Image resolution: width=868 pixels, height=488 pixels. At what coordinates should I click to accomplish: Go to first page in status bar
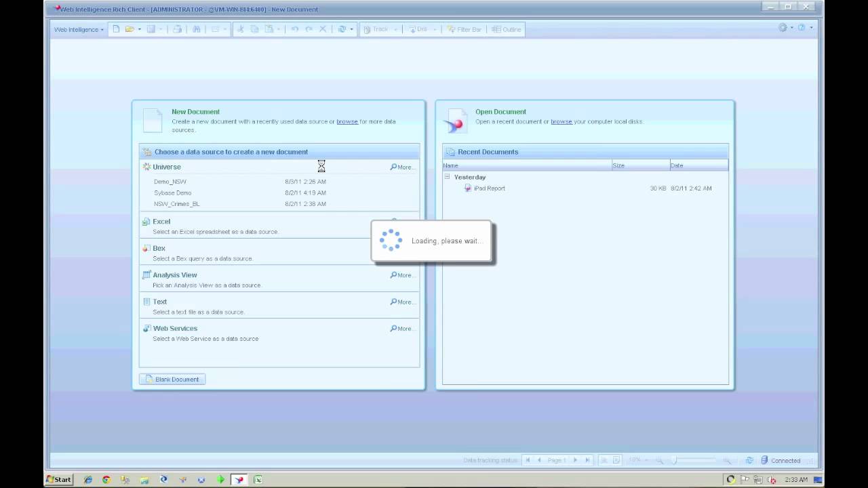[x=528, y=460]
